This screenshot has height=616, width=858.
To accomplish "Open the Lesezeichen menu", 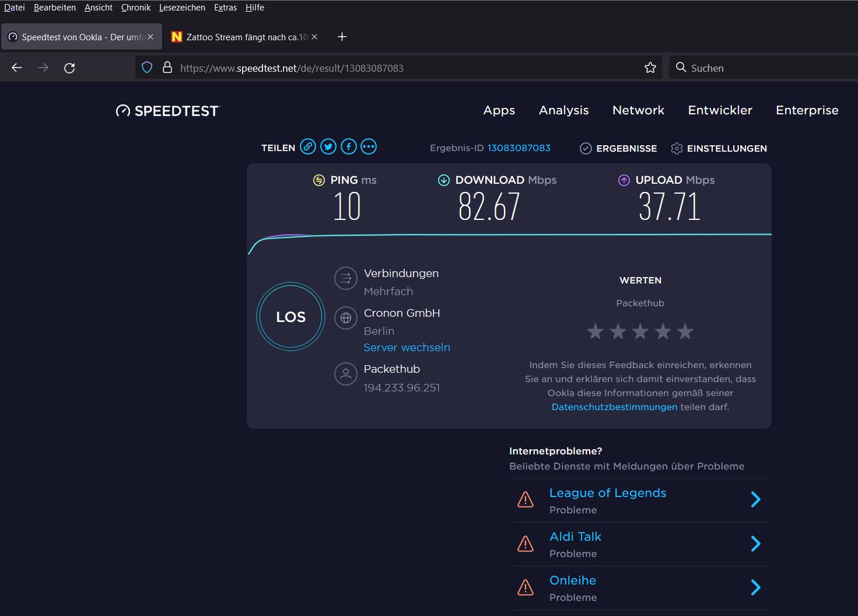I will pyautogui.click(x=182, y=8).
